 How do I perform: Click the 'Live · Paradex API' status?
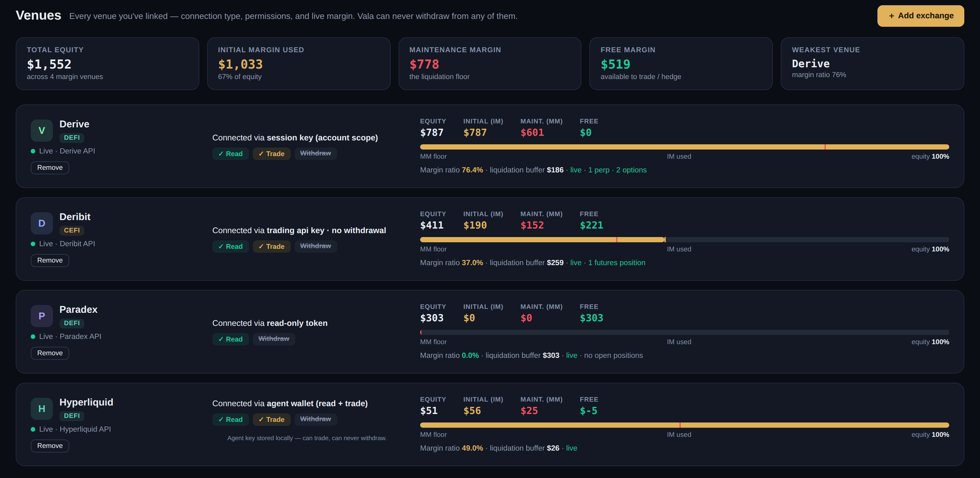(66, 337)
